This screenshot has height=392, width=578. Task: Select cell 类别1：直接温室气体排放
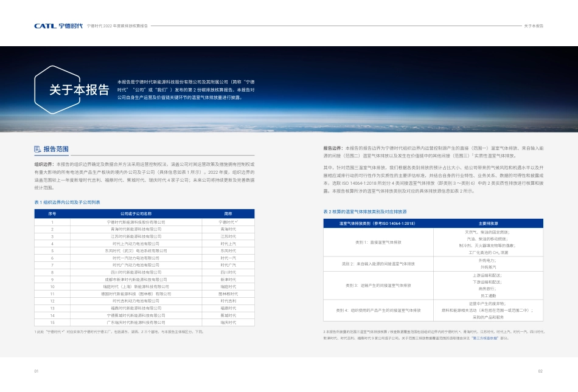click(x=378, y=242)
